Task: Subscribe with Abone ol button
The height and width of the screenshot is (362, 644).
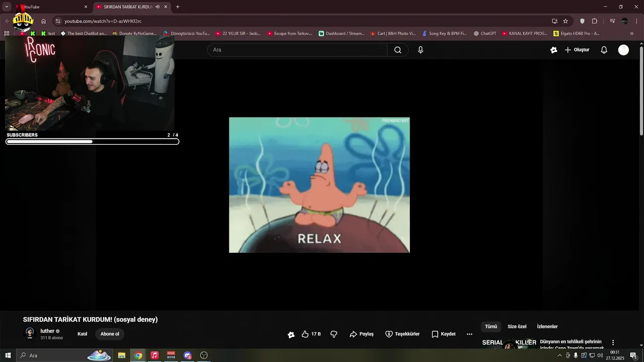Action: [110, 334]
